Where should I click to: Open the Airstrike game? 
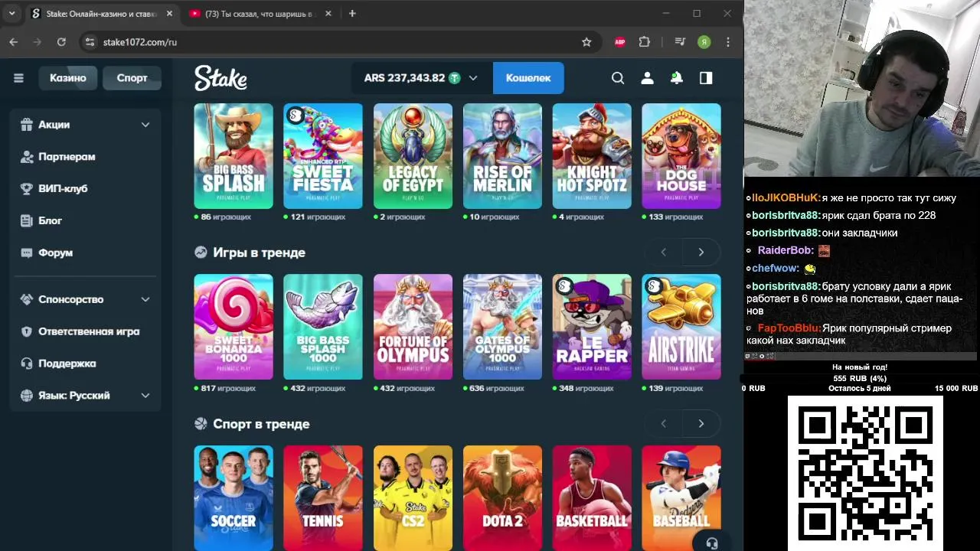(x=681, y=327)
